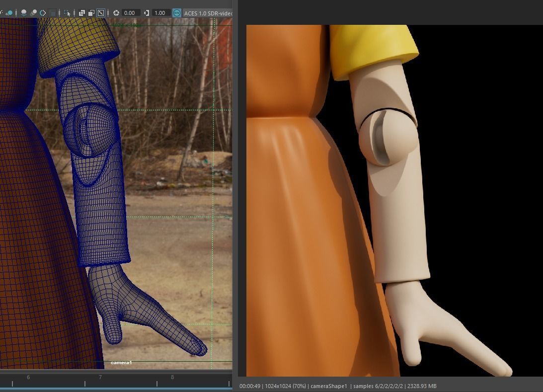Toggle the dark square anti-aliasing icon
The height and width of the screenshot is (392, 543).
pos(53,13)
